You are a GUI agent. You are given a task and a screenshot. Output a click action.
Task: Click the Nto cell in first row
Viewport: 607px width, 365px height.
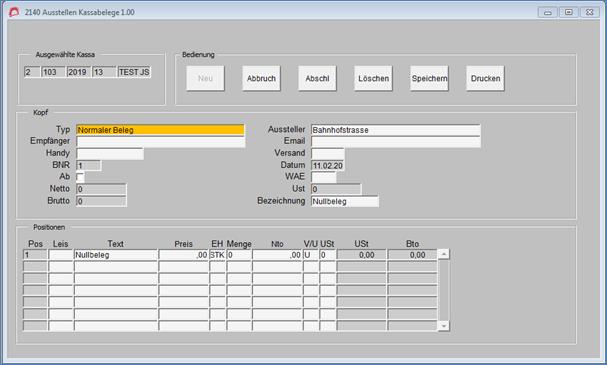click(x=277, y=255)
